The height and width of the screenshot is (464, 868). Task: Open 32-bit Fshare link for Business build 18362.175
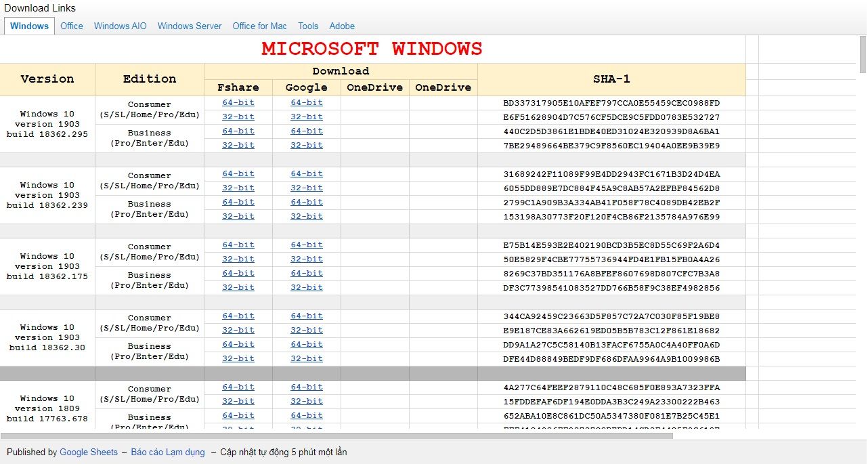click(238, 287)
